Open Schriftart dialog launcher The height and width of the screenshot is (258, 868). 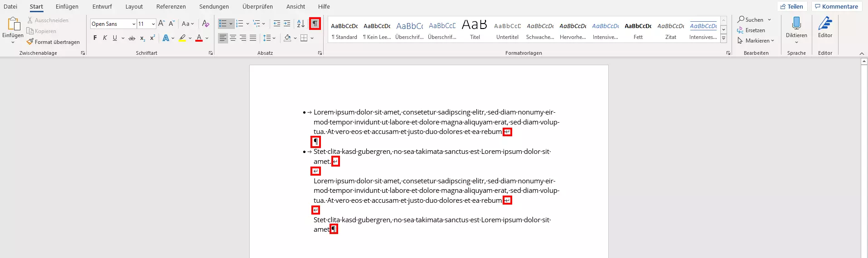click(211, 53)
